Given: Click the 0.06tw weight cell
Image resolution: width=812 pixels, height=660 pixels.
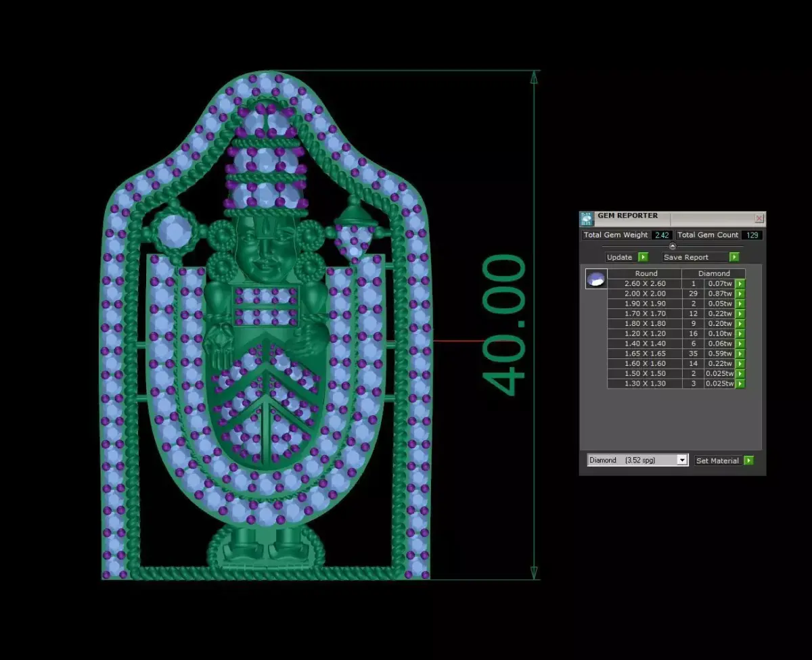Looking at the screenshot, I should (x=720, y=344).
